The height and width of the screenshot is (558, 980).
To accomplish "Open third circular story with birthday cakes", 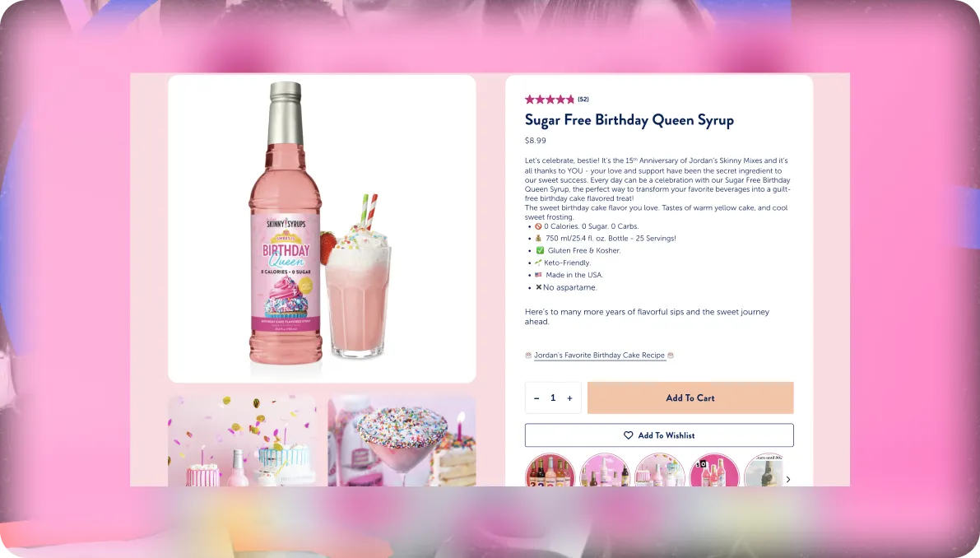I will point(659,471).
